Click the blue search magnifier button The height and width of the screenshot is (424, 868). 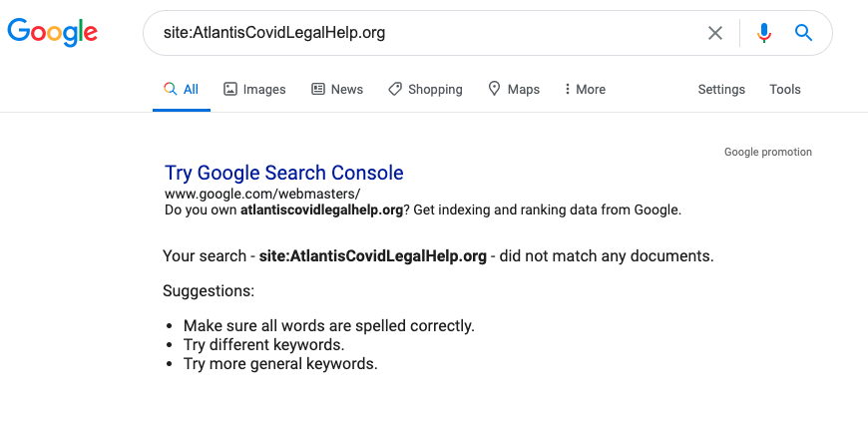804,33
